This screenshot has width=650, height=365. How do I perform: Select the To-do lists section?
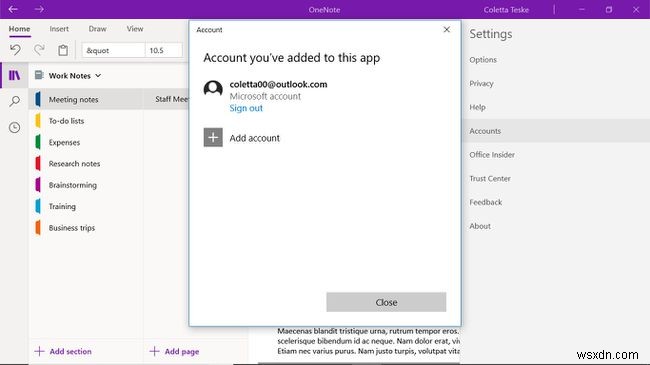[x=86, y=121]
